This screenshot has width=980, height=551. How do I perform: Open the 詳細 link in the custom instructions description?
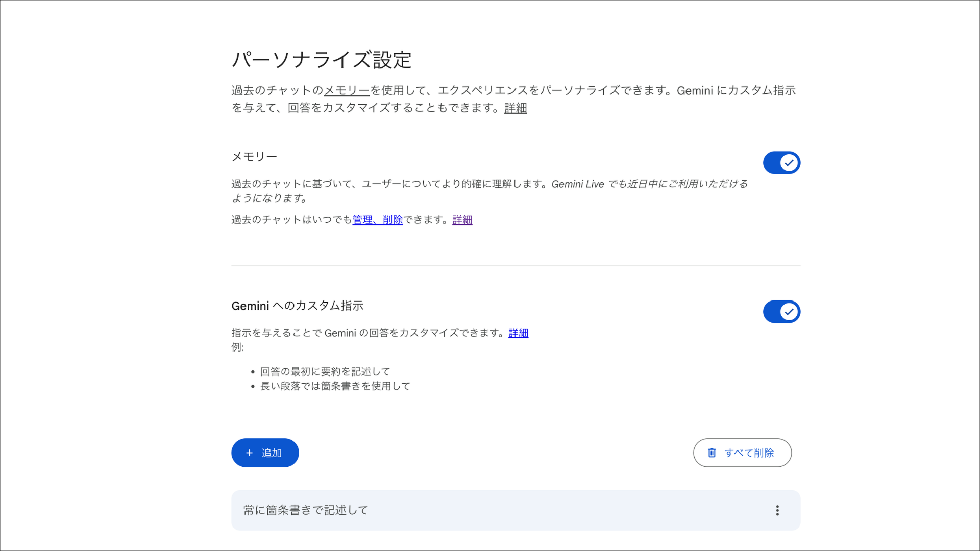[x=519, y=333]
